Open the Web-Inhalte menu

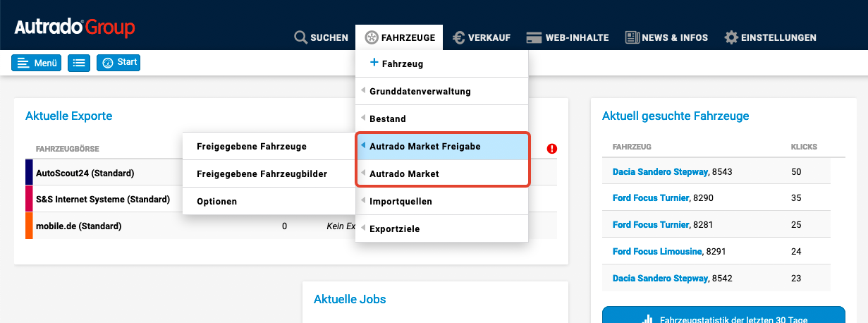click(568, 37)
